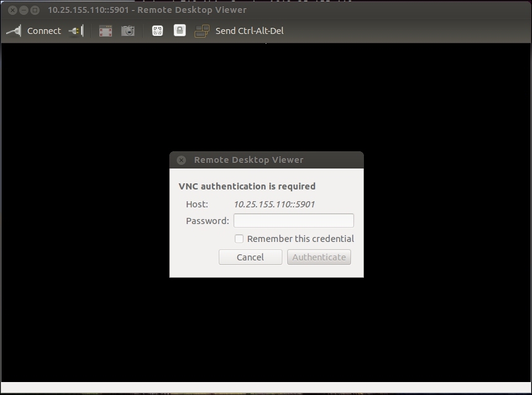Disconnect using the unplug toolbar icon

(77, 30)
